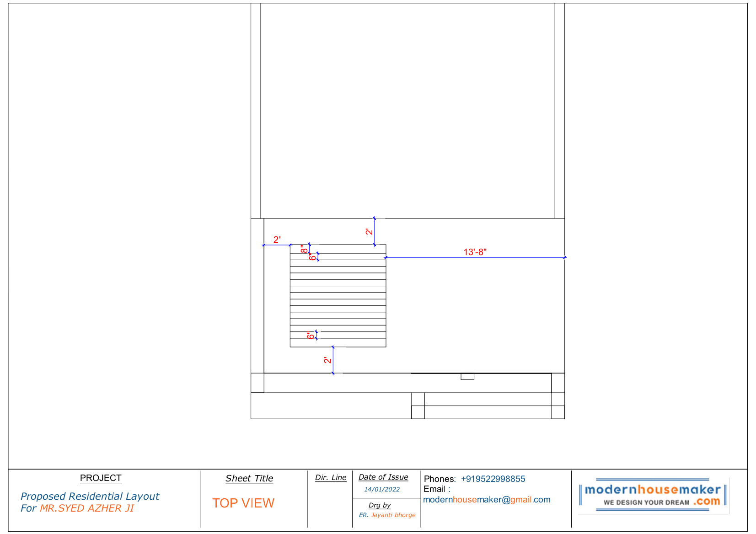Click the "Drg by" label
This screenshot has height=534, width=756.
click(380, 505)
